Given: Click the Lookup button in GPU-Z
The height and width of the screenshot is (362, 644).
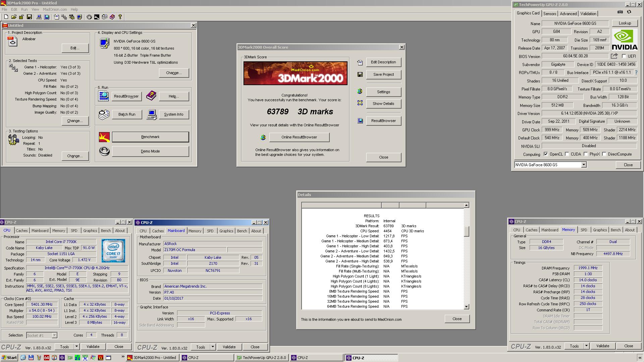Looking at the screenshot, I should (x=625, y=23).
